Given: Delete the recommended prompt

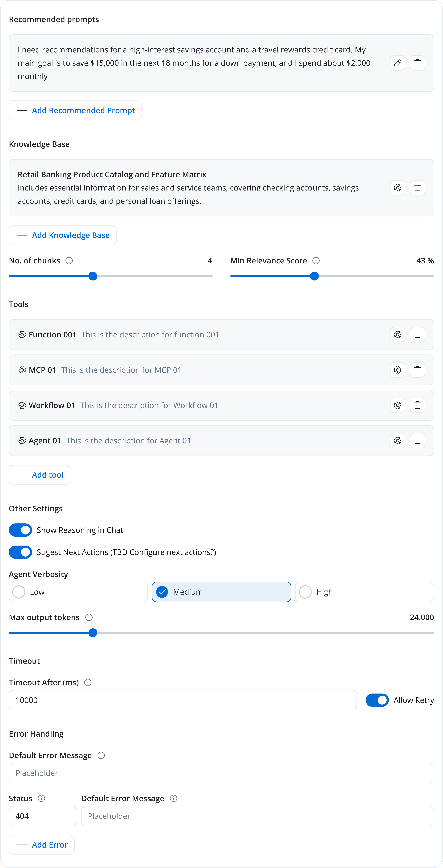Looking at the screenshot, I should pyautogui.click(x=417, y=63).
